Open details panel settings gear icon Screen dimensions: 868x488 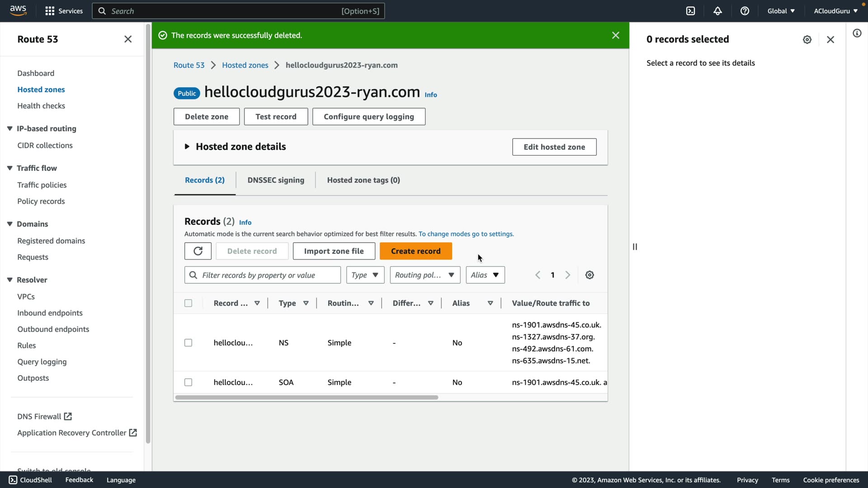click(x=807, y=40)
